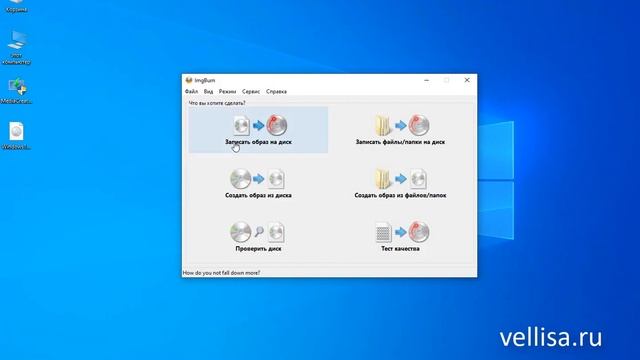
Task: Click the ImgBurn title bar app icon
Action: [x=189, y=80]
